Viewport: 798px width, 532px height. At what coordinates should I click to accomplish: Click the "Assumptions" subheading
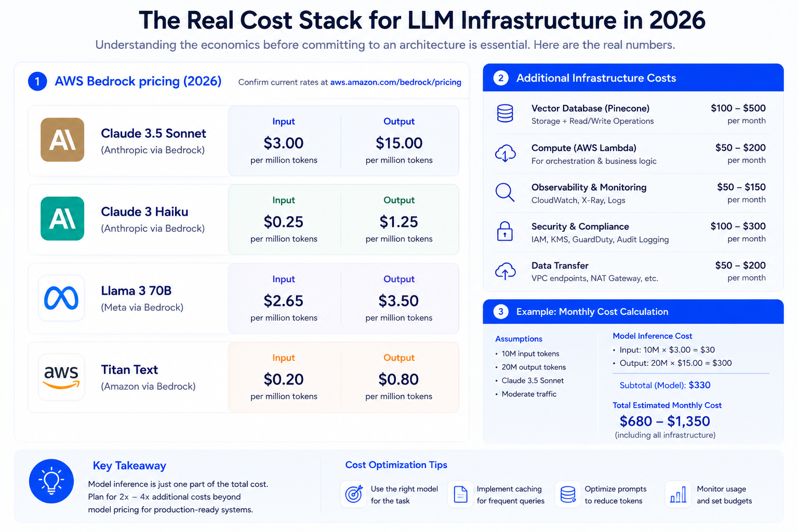(518, 339)
